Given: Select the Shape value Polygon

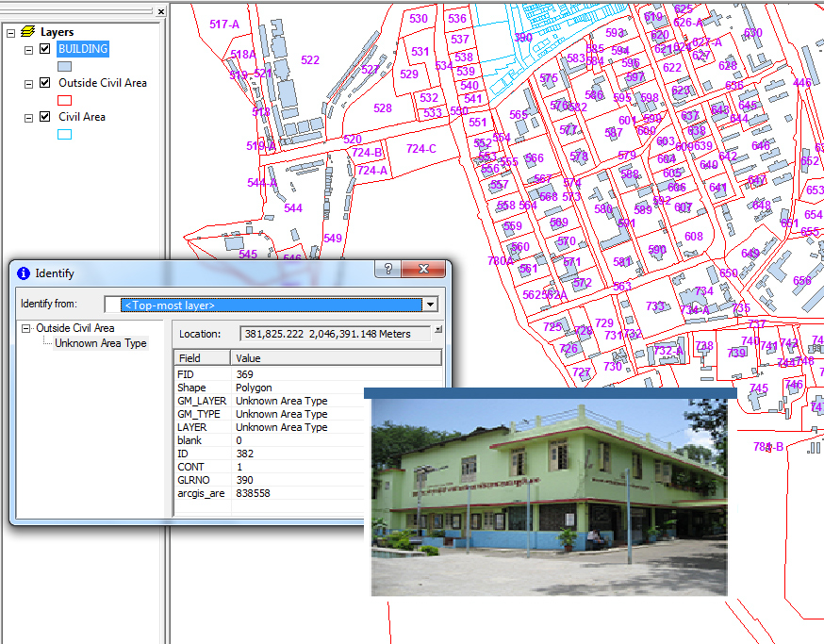Looking at the screenshot, I should tap(254, 388).
